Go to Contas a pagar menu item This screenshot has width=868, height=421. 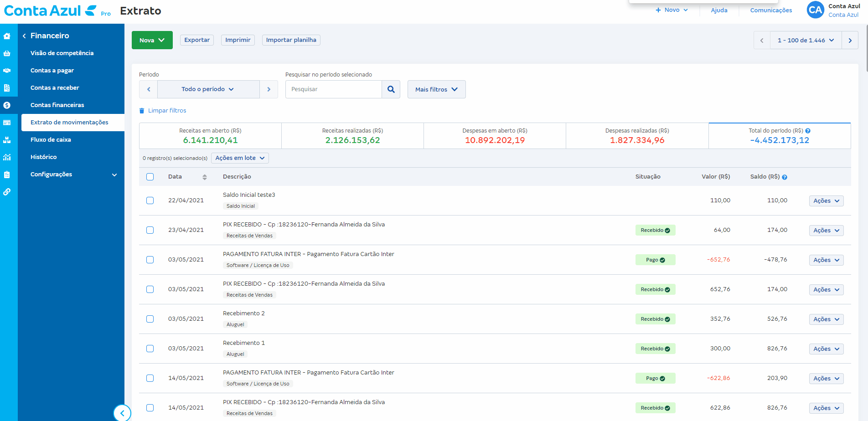pyautogui.click(x=52, y=71)
